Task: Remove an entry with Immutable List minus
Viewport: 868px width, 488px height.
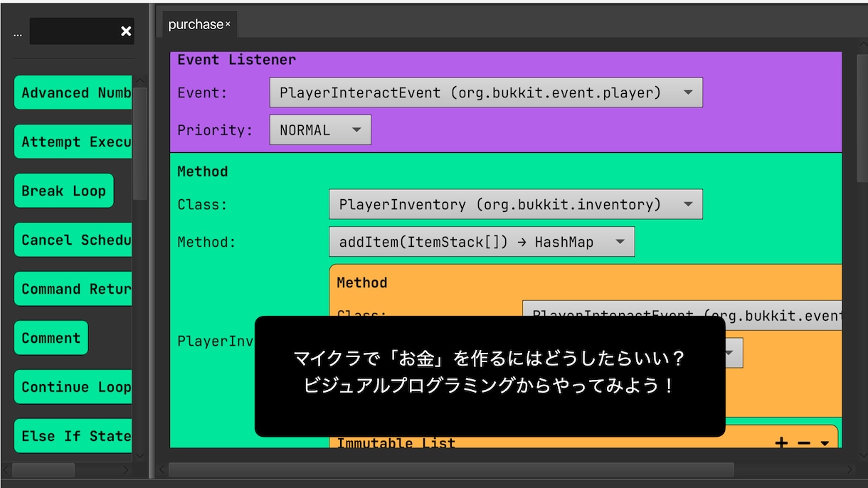Action: (x=804, y=442)
